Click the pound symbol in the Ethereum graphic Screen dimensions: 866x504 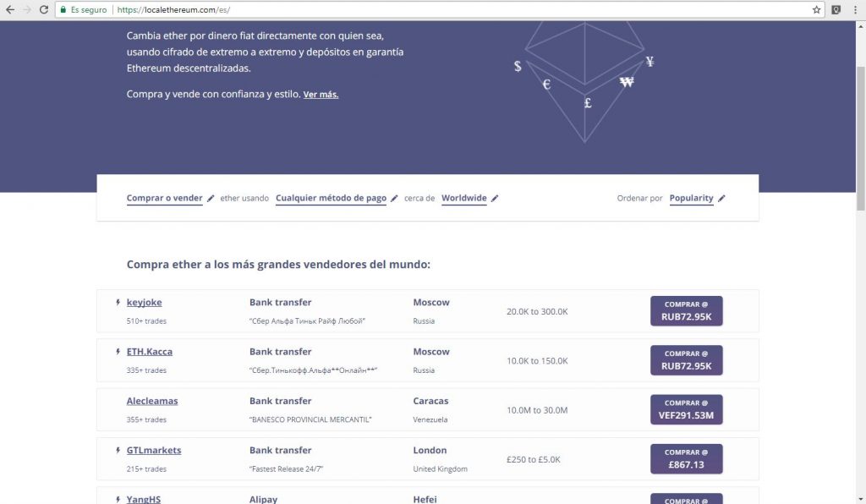589,102
